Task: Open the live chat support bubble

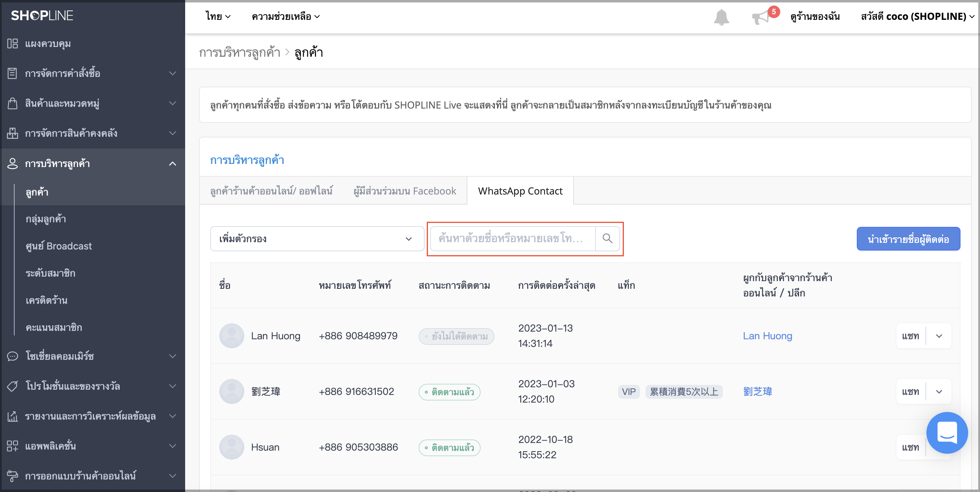Action: (x=947, y=433)
